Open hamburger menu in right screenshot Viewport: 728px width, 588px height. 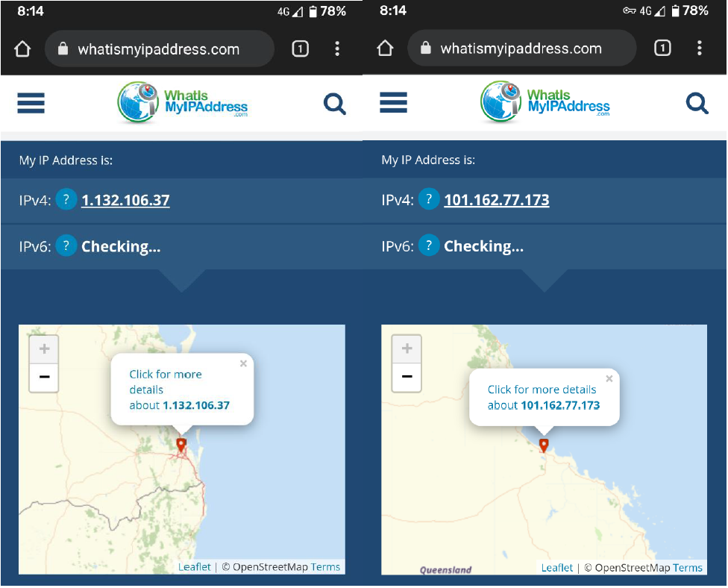pos(393,103)
